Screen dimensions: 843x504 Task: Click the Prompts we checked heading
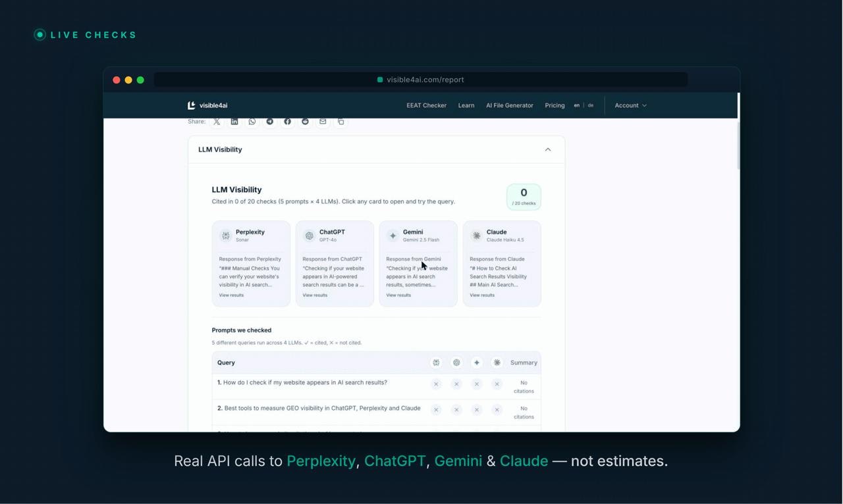(242, 330)
